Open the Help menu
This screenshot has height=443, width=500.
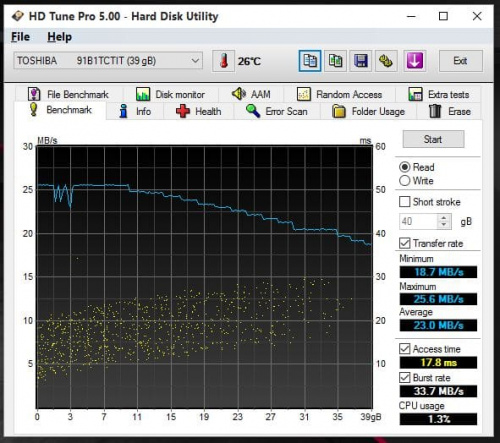(59, 37)
